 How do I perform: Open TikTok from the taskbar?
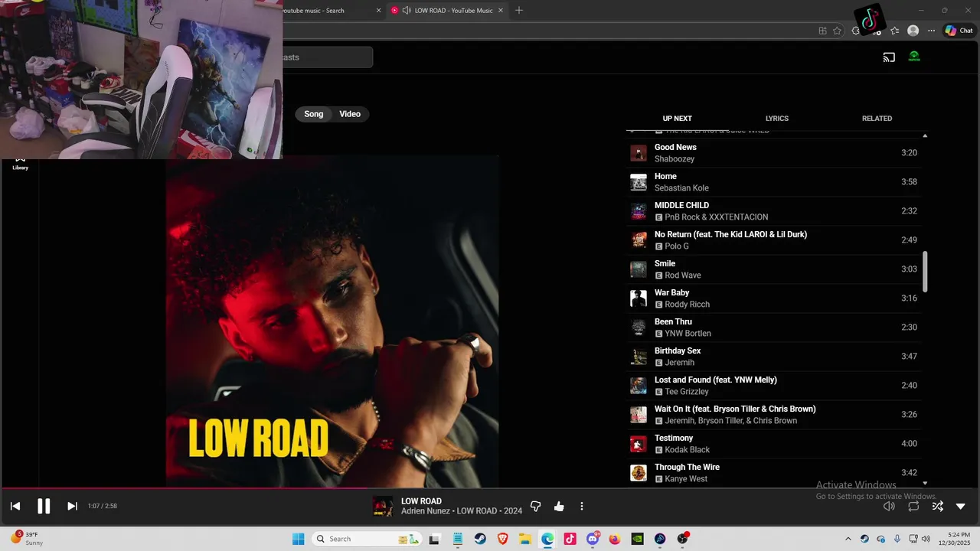(570, 539)
